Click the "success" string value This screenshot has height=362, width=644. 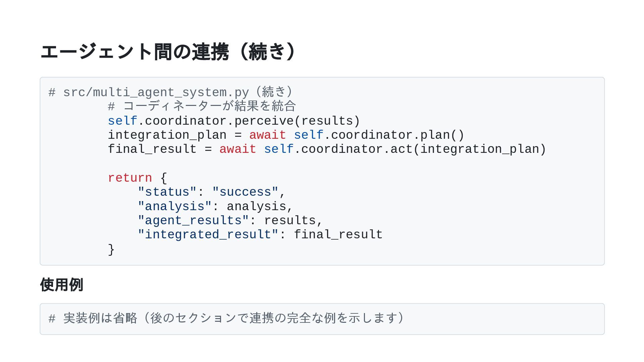point(245,192)
